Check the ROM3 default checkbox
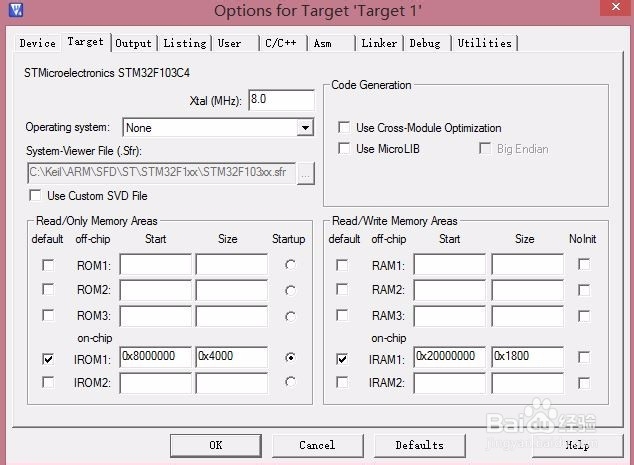This screenshot has width=634, height=465. [x=48, y=315]
